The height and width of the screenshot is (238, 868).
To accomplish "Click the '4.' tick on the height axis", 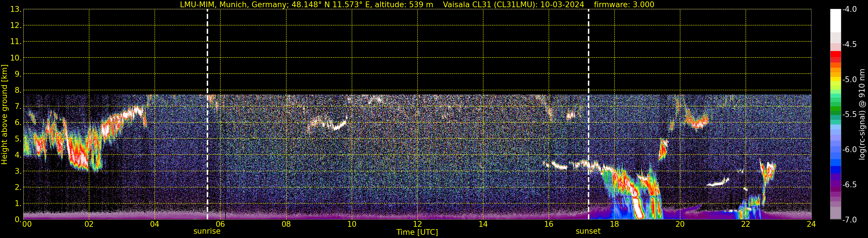I will coord(18,155).
